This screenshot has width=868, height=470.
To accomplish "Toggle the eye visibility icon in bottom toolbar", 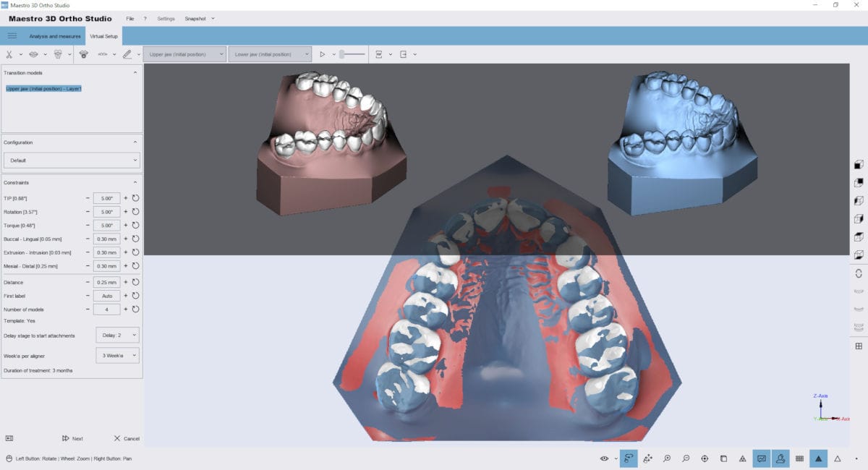I will [x=604, y=458].
